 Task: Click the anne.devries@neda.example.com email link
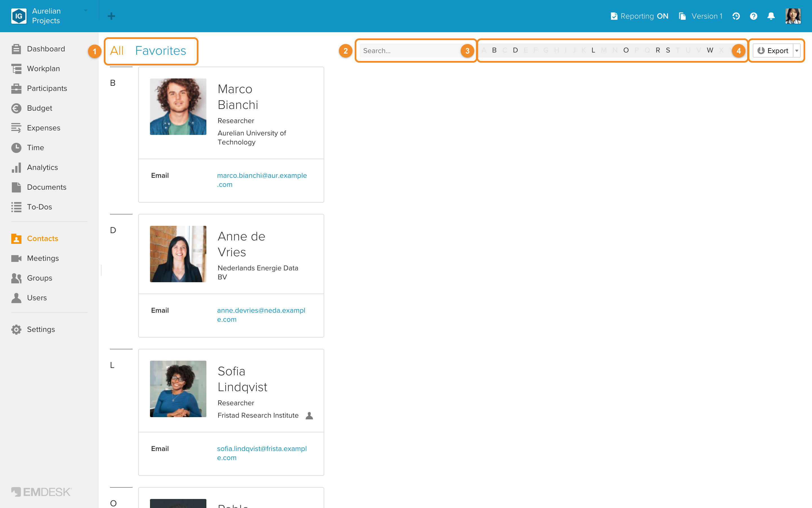point(261,315)
